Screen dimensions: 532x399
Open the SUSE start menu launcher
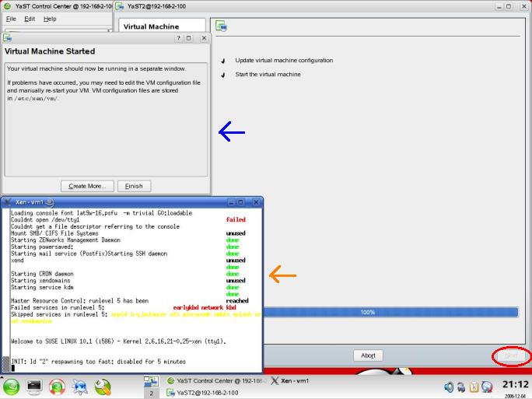click(11, 387)
